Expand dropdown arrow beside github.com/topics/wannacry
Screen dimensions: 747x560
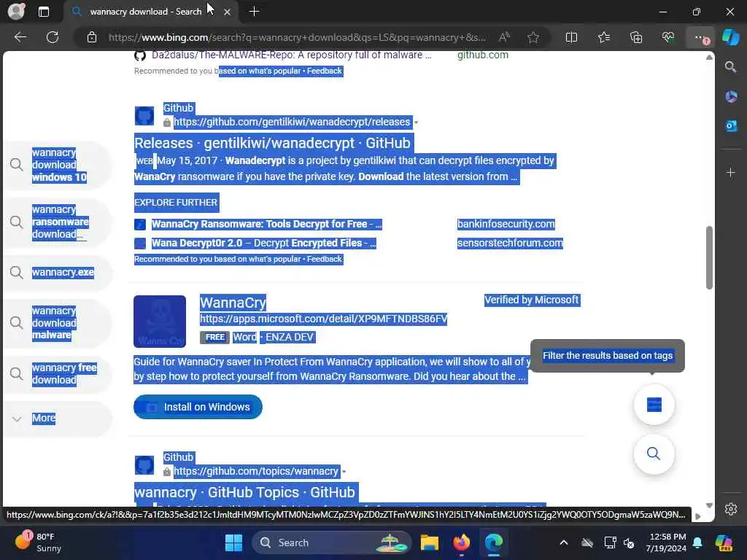pyautogui.click(x=344, y=472)
